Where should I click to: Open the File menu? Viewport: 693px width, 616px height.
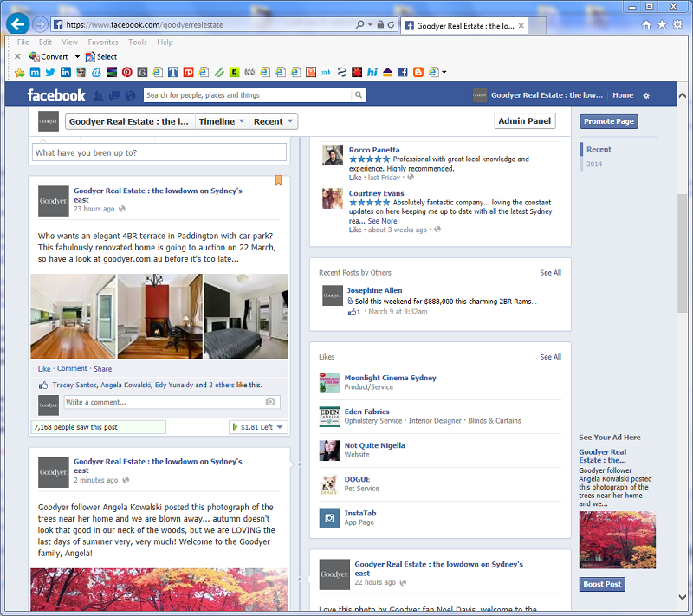(23, 42)
